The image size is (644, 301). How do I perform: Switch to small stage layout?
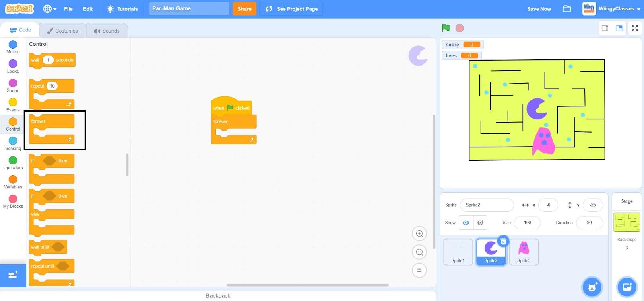tap(605, 28)
